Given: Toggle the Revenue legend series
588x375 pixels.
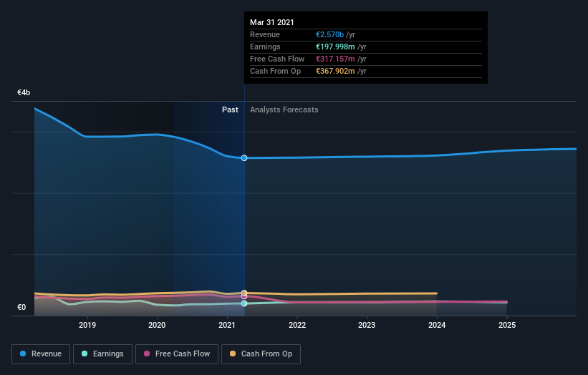Looking at the screenshot, I should pos(41,354).
